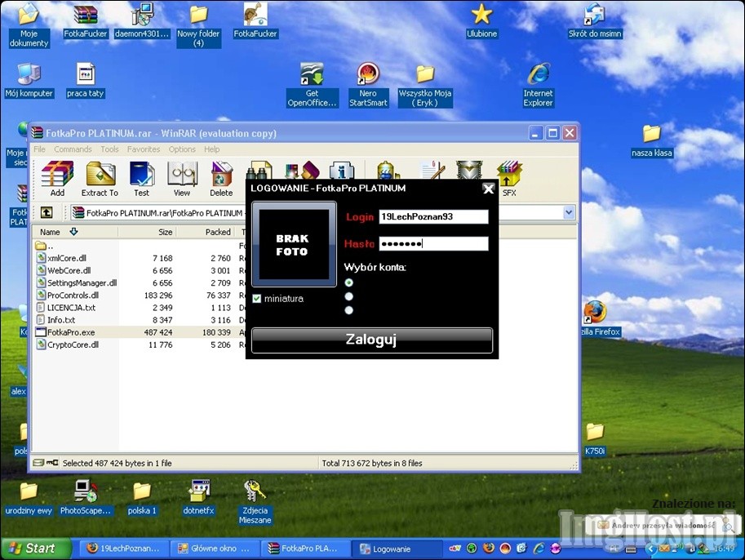Toggle the miniatura checkbox

point(257,299)
